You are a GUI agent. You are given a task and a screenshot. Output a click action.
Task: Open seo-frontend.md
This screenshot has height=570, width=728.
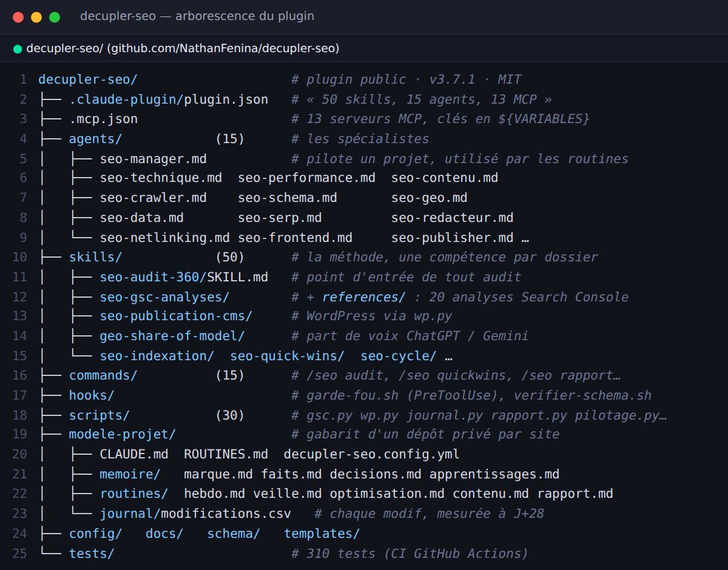click(x=295, y=238)
